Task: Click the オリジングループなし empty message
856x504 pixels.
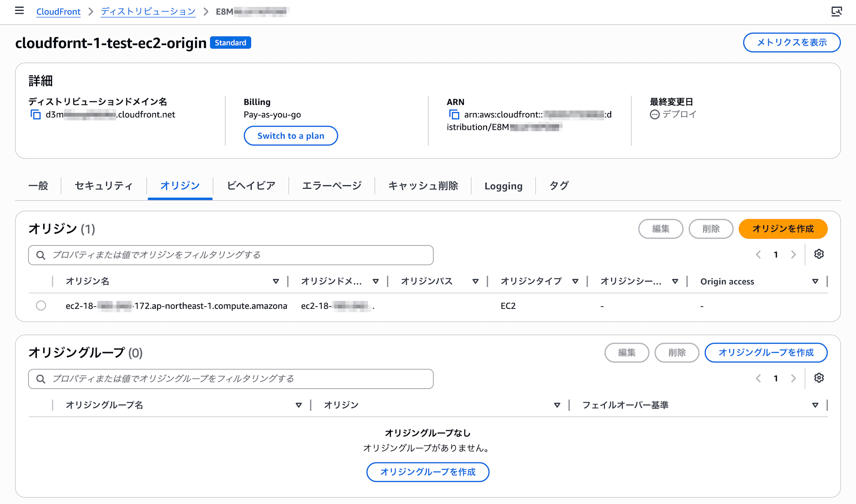Action: tap(428, 433)
